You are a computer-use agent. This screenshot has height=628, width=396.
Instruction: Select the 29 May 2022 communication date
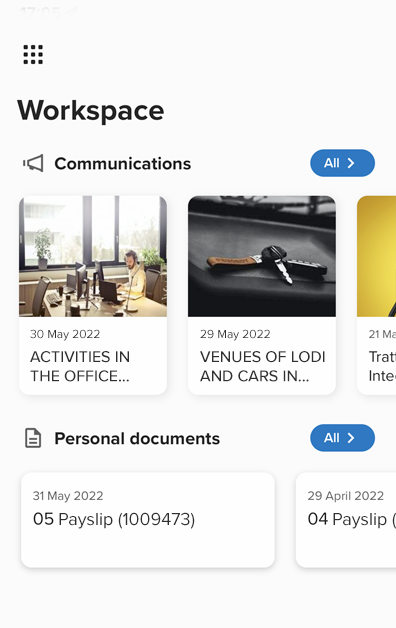click(235, 334)
